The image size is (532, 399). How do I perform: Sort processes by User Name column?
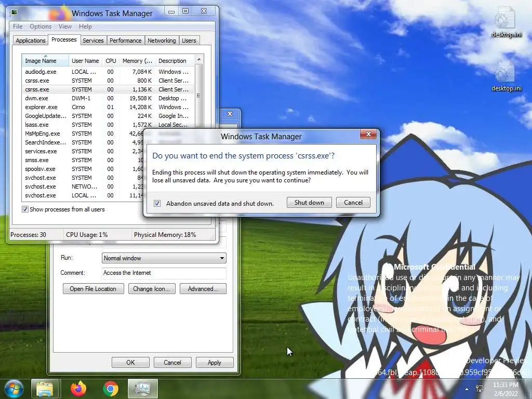point(86,61)
